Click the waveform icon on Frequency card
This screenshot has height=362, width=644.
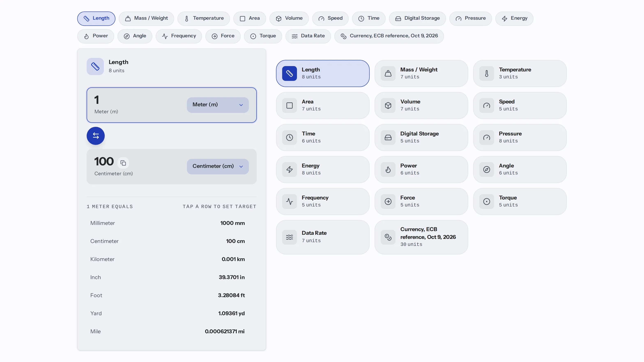coord(290,201)
